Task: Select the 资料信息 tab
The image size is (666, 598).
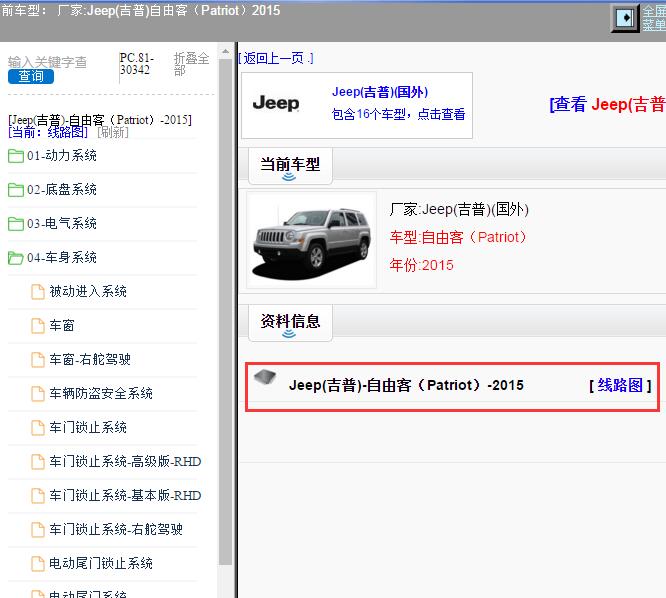Action: (290, 323)
